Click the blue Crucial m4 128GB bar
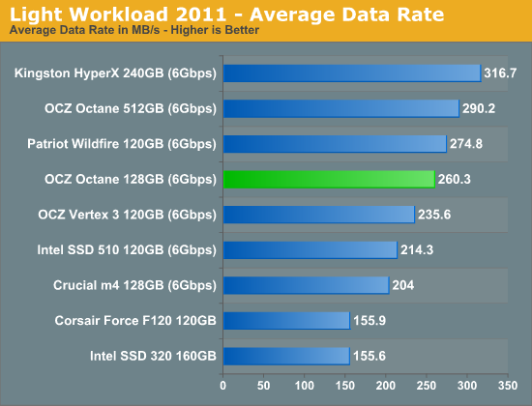Viewport: 532px width, 406px height. click(307, 285)
